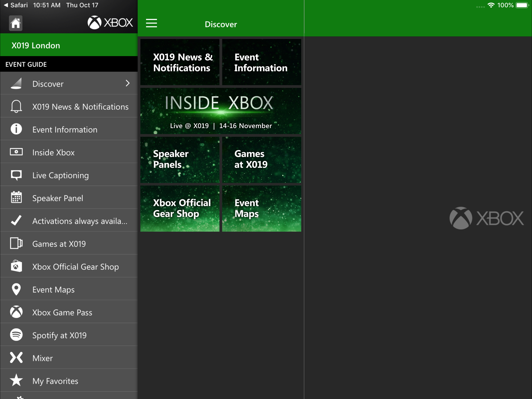Viewport: 532px width, 399px height.
Task: Tap the Spotify logo icon
Action: click(x=16, y=335)
